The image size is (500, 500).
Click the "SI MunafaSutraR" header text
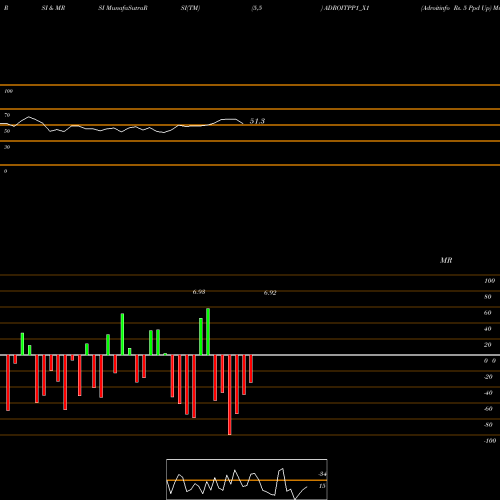[x=123, y=8]
